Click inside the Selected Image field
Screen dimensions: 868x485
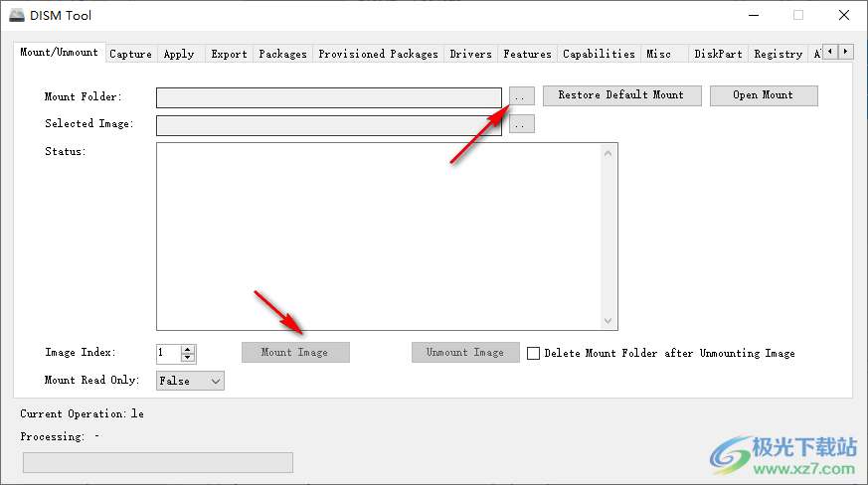[329, 125]
